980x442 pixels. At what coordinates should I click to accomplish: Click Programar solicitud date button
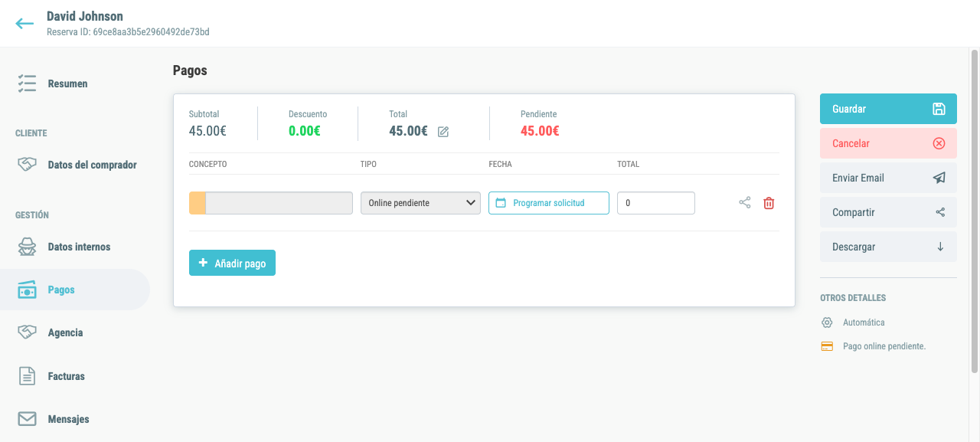(x=549, y=203)
